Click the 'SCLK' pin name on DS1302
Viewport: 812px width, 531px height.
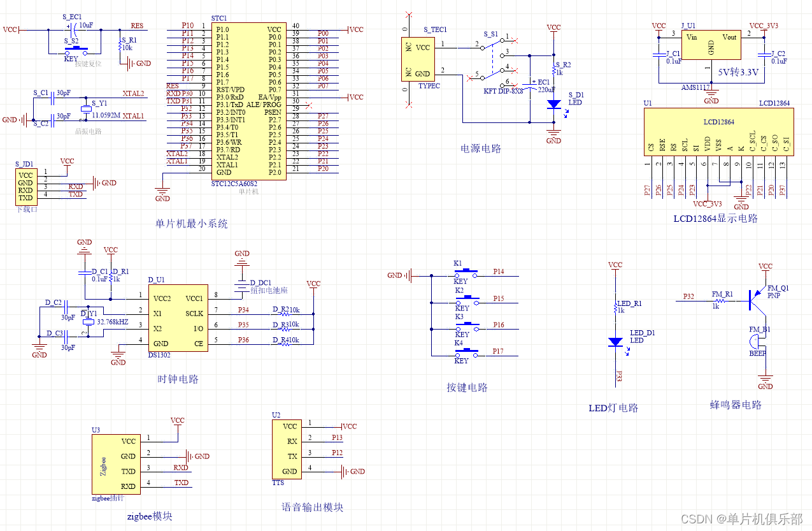click(194, 314)
